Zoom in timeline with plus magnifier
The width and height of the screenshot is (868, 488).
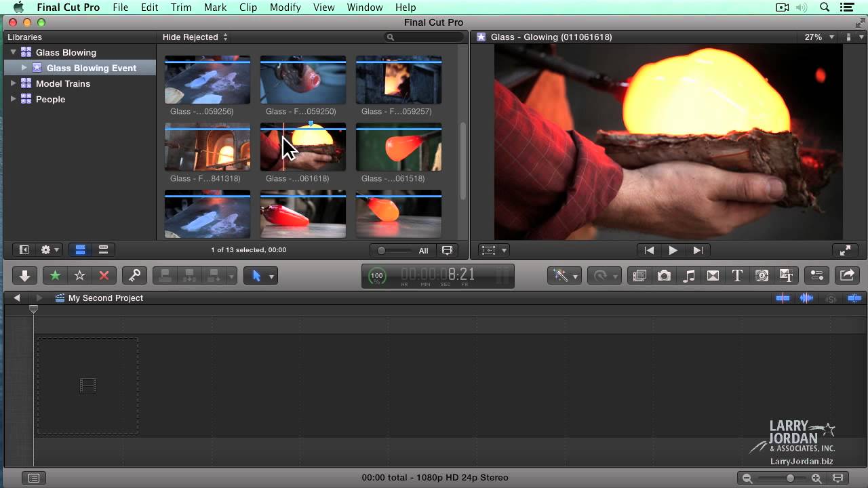[x=816, y=479]
